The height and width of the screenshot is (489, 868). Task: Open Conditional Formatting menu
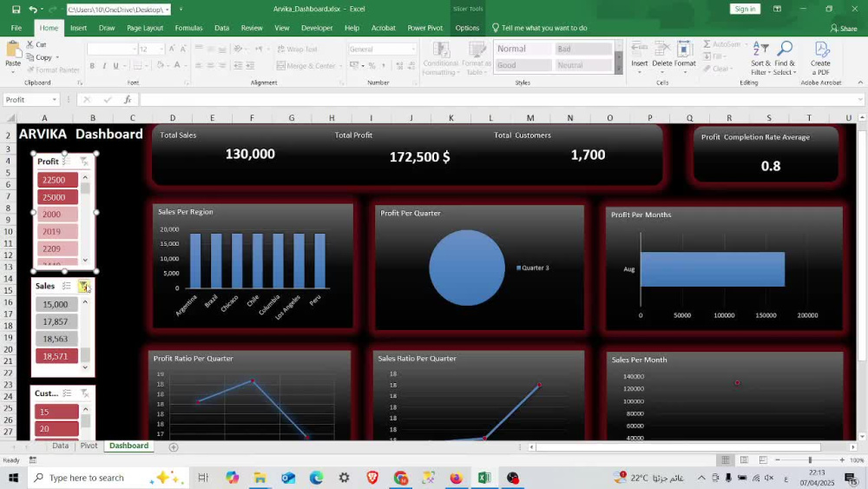(x=441, y=58)
